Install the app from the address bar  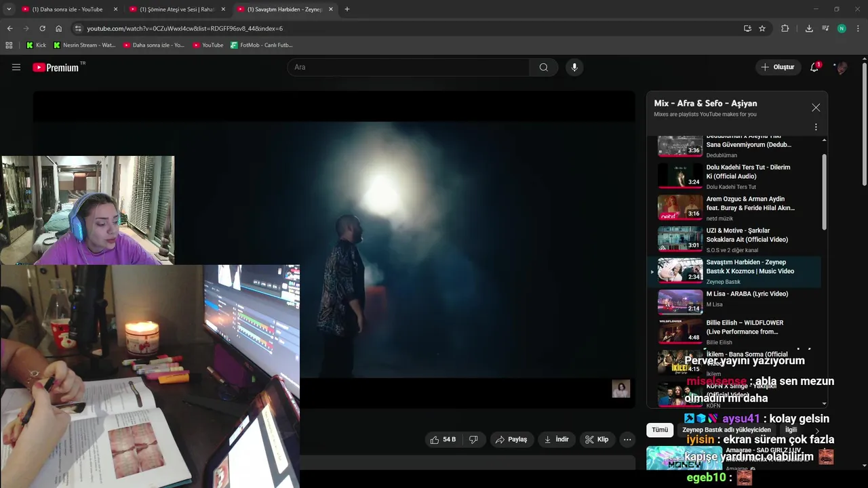[747, 28]
